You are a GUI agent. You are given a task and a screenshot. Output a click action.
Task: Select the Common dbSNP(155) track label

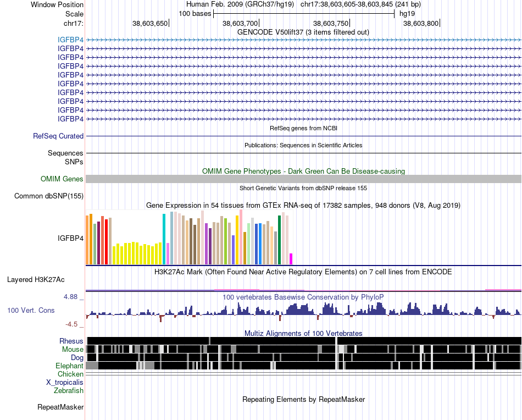click(48, 196)
